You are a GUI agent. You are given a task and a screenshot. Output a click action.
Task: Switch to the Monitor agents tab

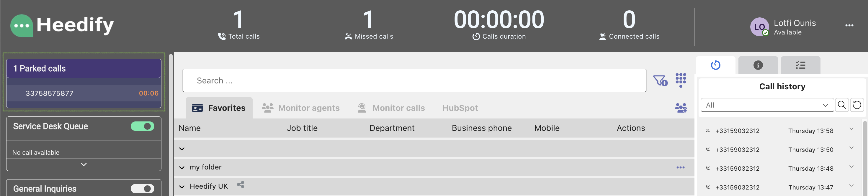click(300, 108)
